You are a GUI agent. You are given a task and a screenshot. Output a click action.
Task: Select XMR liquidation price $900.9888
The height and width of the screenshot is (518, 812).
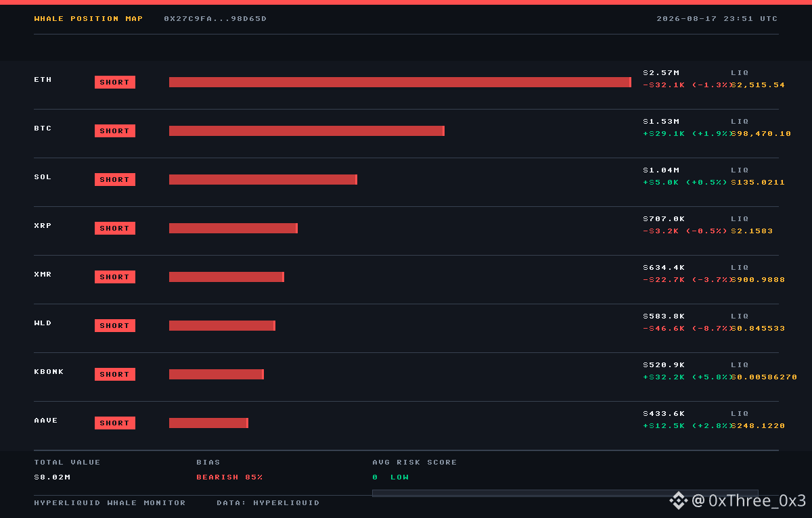click(x=758, y=280)
